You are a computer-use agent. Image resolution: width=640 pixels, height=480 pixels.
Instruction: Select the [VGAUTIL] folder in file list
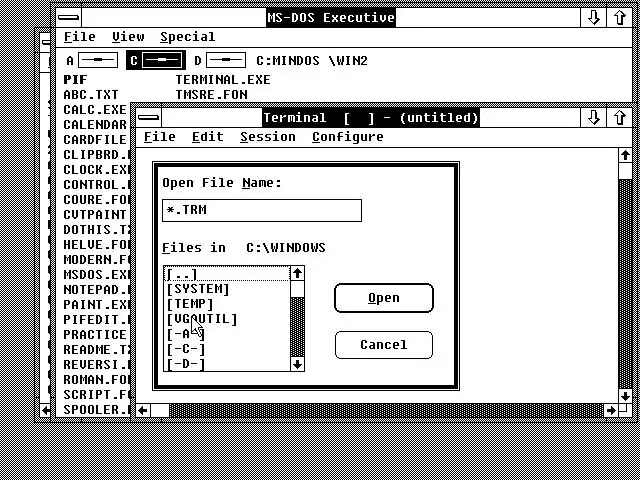click(x=227, y=319)
